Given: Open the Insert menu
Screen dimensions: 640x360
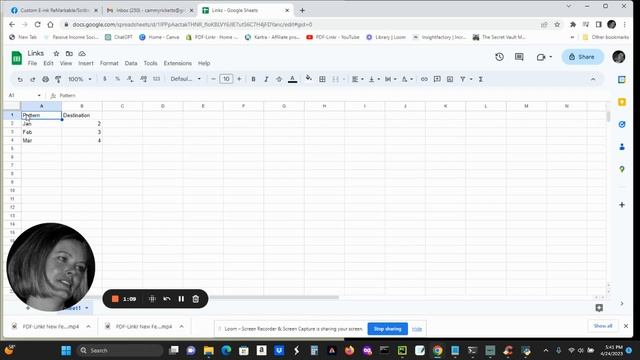Looking at the screenshot, I should [x=86, y=63].
